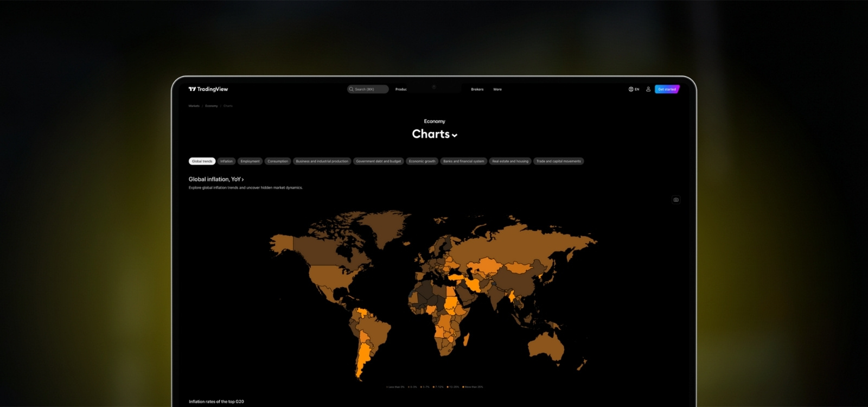The width and height of the screenshot is (868, 407).
Task: Select the Global trends filter chip
Action: [x=202, y=161]
